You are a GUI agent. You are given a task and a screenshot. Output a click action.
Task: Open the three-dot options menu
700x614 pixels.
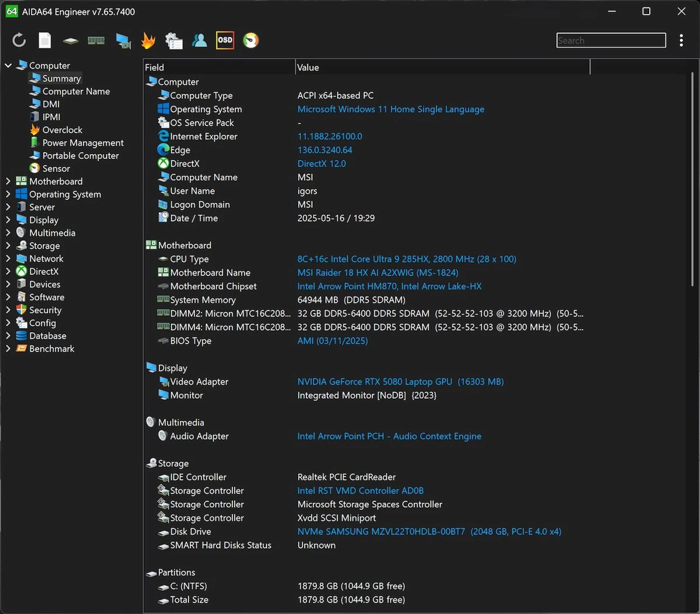tap(681, 40)
